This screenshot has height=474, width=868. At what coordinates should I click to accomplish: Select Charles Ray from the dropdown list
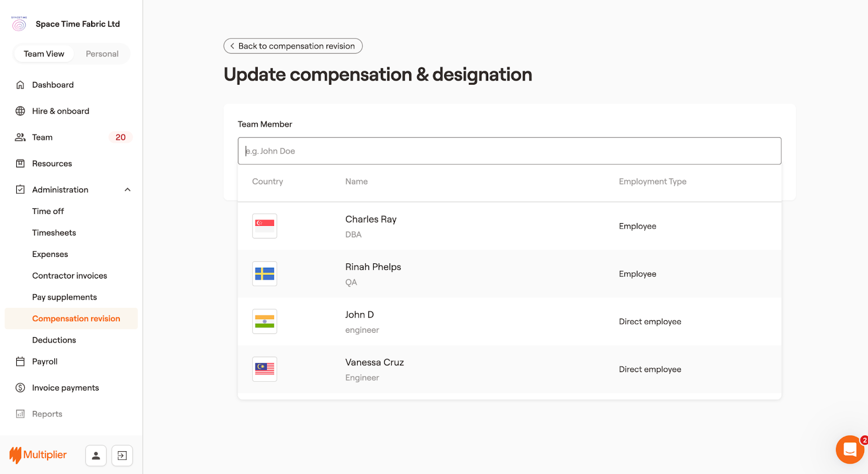(x=371, y=219)
